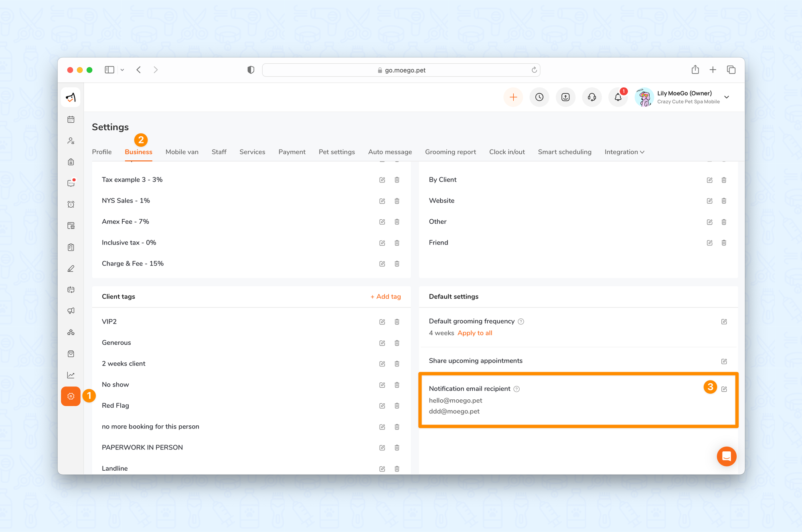Open the calendar icon in the sidebar

pyautogui.click(x=71, y=119)
